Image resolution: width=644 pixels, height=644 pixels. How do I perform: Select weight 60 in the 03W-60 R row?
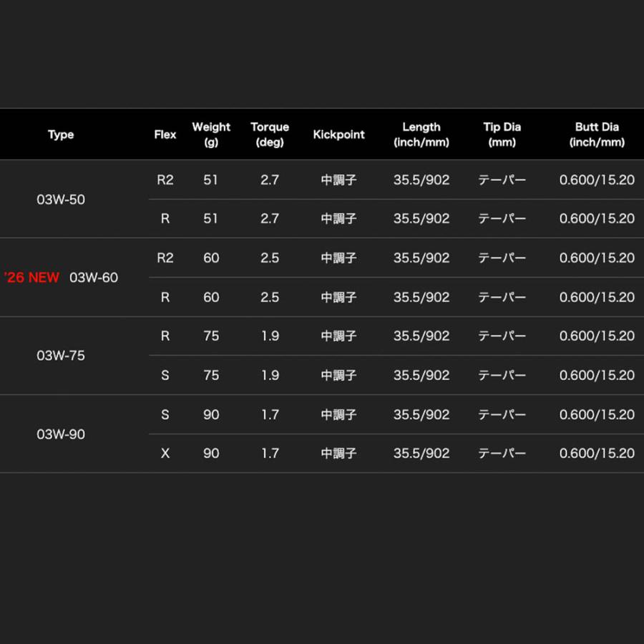(x=211, y=298)
